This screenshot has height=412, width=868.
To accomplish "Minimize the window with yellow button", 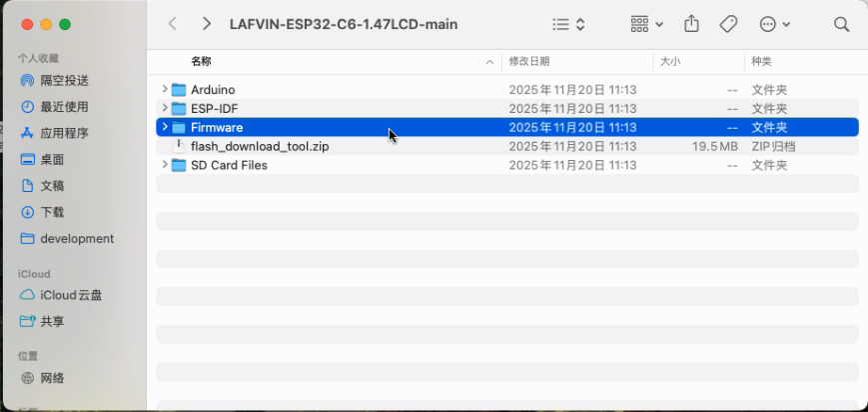I will (x=46, y=24).
